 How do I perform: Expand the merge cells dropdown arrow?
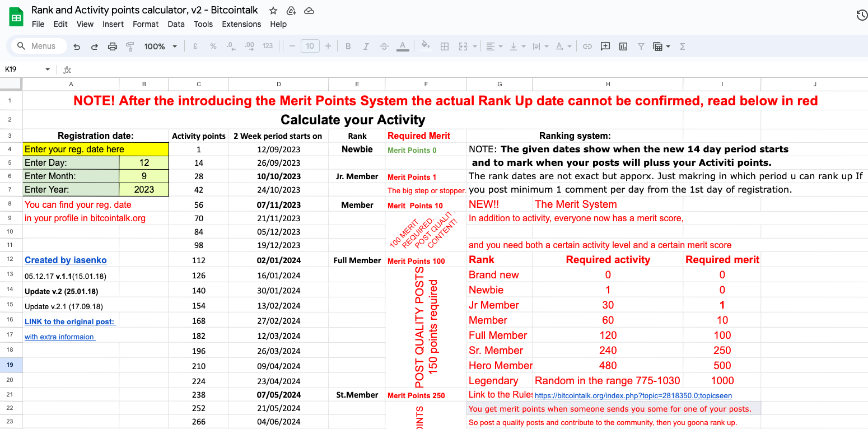(475, 46)
